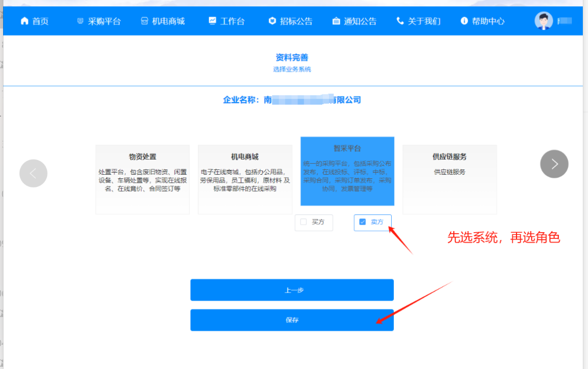
Task: Go to 帮助中心 menu item
Action: point(488,21)
